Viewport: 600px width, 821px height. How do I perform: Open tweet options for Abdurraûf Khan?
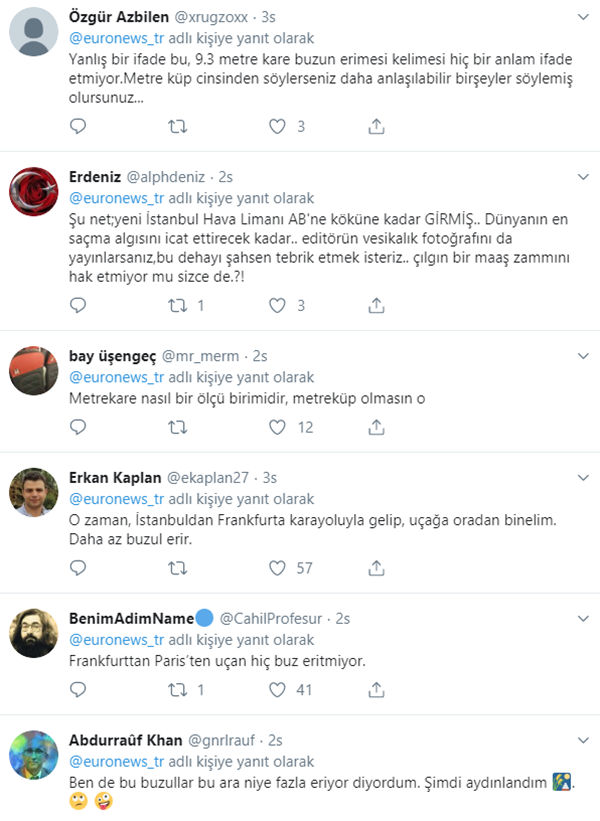pyautogui.click(x=581, y=740)
